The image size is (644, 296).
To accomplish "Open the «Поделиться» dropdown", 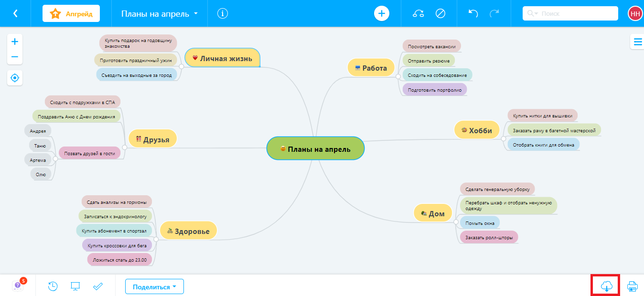I will [154, 286].
